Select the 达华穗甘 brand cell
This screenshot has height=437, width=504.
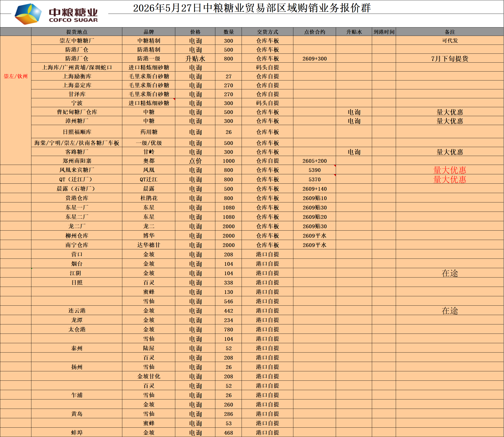pyautogui.click(x=149, y=245)
